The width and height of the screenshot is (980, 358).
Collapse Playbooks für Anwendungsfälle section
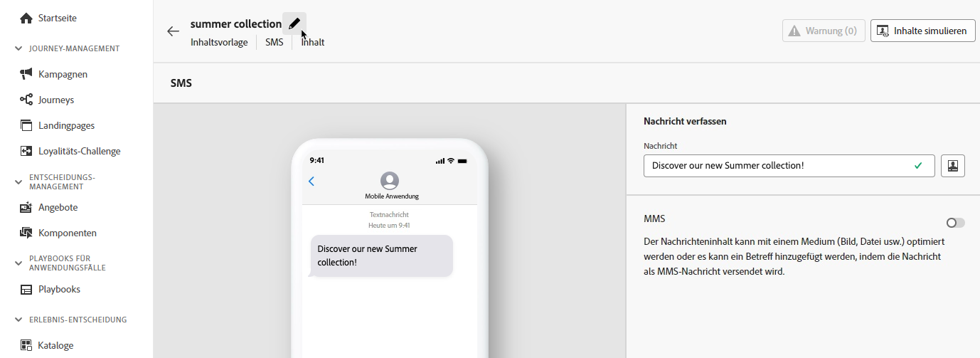tap(18, 263)
